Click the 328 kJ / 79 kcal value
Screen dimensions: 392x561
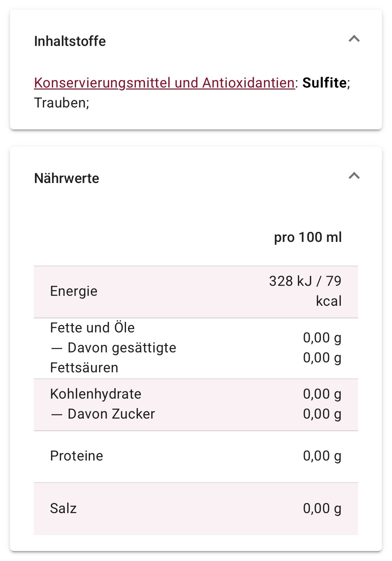(x=305, y=291)
